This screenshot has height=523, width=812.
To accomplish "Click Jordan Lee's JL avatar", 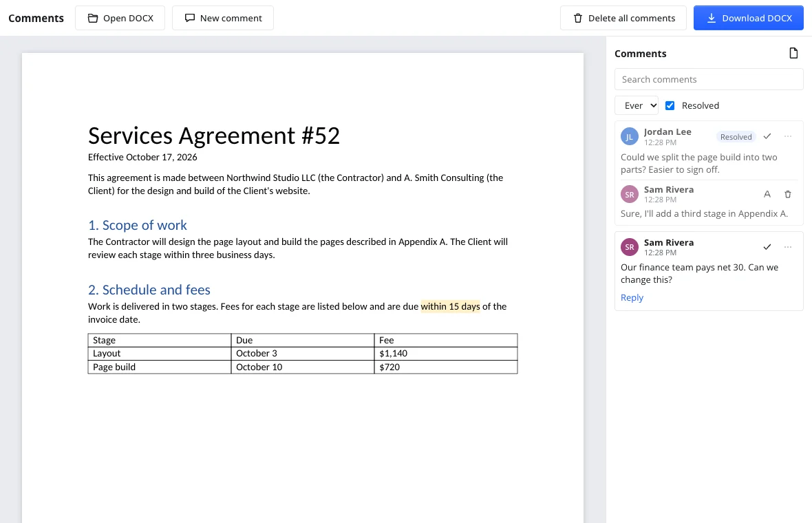I will click(629, 137).
